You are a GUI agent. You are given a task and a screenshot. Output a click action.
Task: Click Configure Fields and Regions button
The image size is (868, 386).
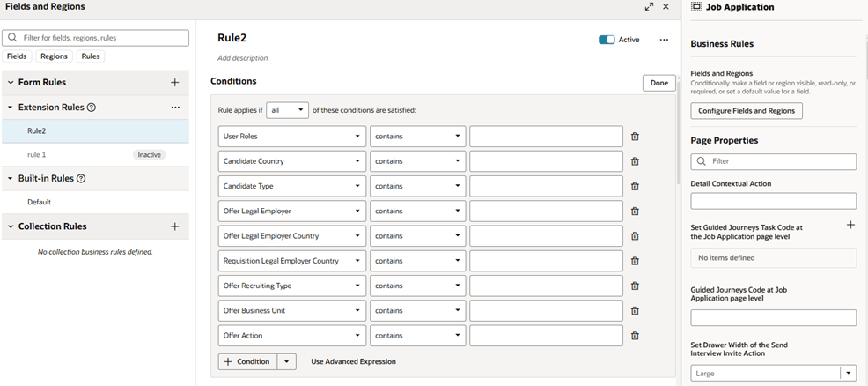[747, 111]
